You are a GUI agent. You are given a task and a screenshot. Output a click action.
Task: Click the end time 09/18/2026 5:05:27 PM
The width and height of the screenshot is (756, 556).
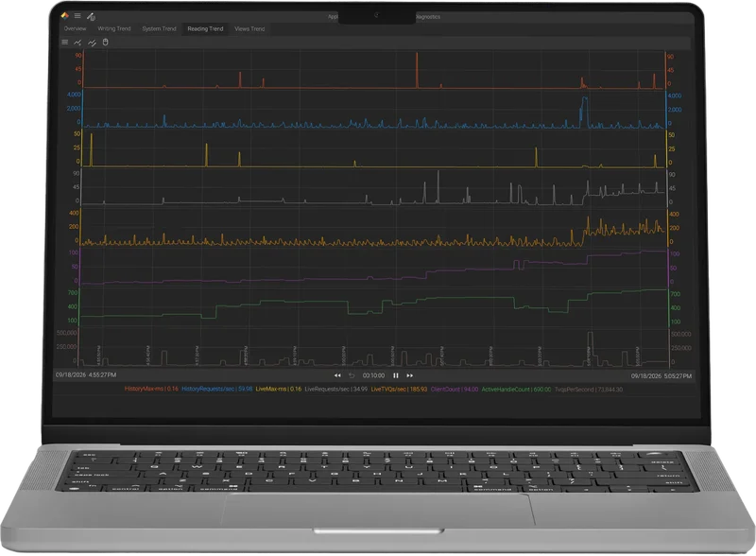pyautogui.click(x=661, y=375)
